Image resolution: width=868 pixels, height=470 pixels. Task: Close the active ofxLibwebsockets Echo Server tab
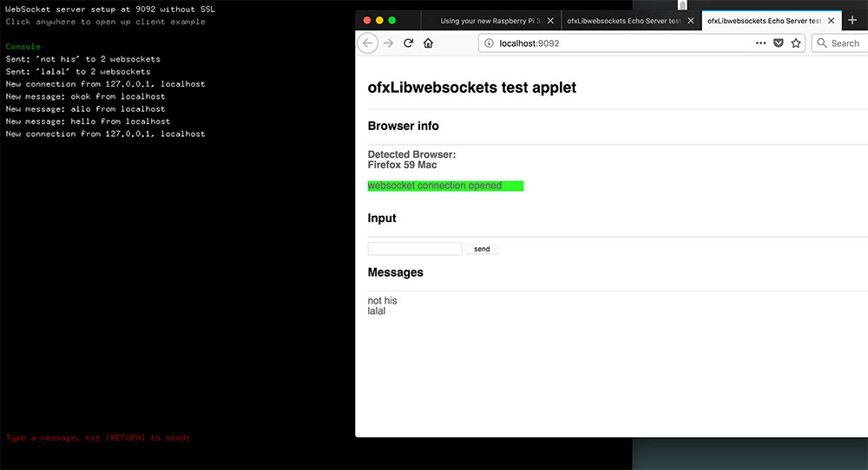tap(831, 21)
